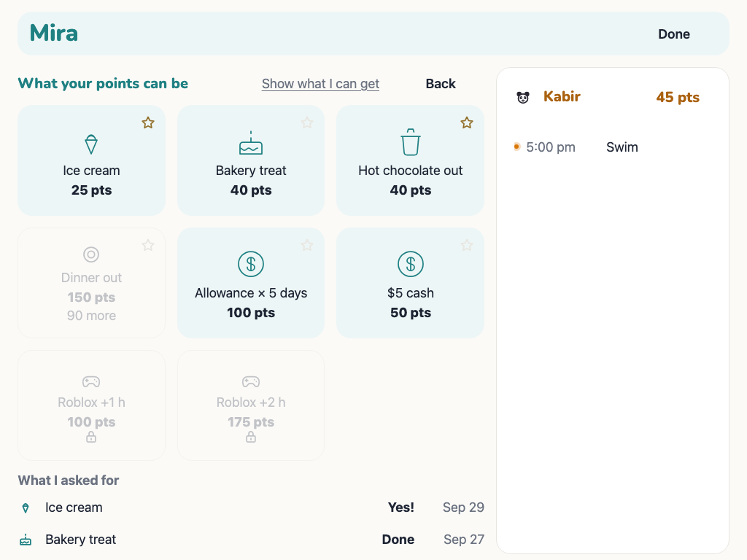
Task: Click the ice cream icon in asked-for list
Action: [x=26, y=508]
